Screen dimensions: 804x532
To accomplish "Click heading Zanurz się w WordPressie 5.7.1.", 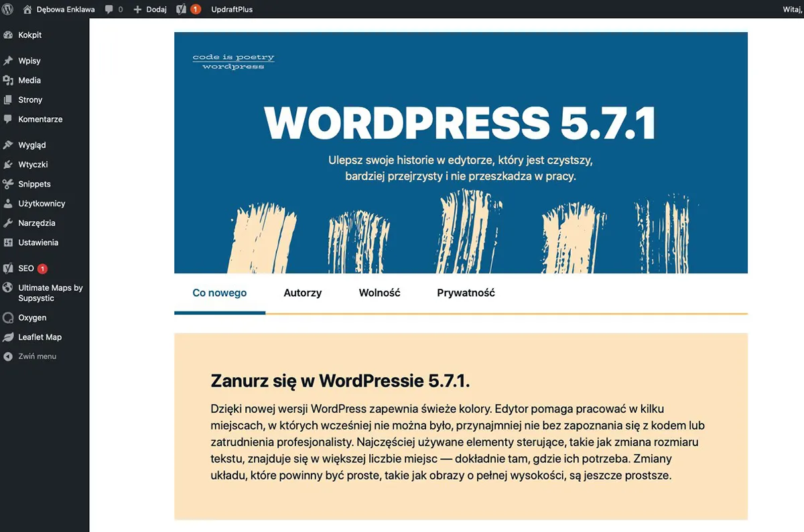I will click(x=340, y=381).
